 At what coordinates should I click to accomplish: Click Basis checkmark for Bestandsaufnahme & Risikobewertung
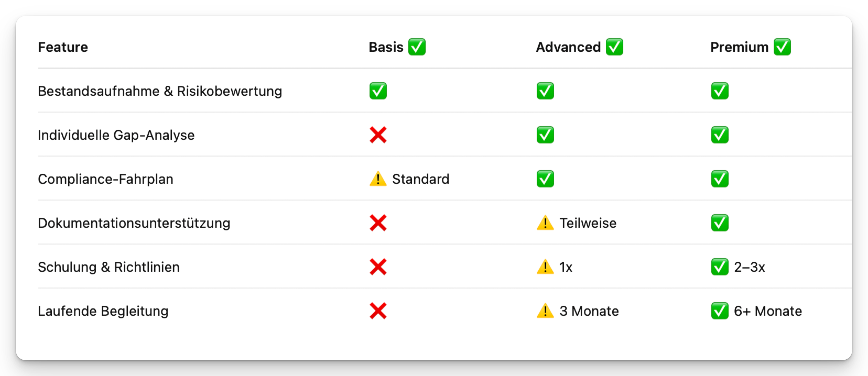pos(378,91)
